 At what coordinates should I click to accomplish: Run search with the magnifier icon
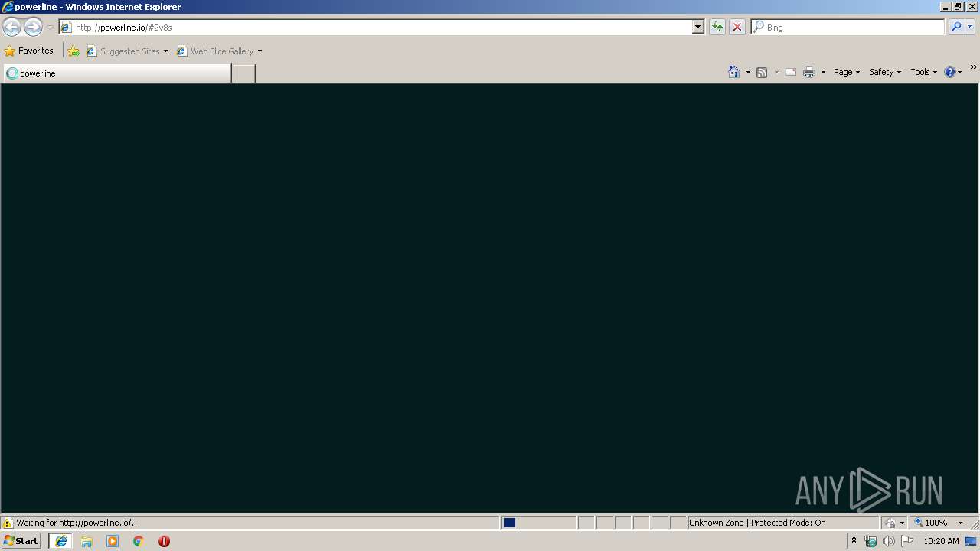[x=956, y=27]
